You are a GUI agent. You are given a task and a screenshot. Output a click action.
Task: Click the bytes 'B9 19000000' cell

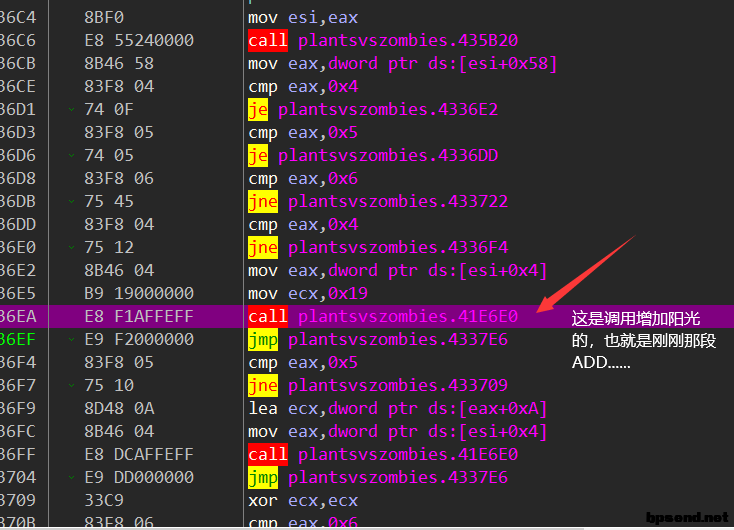pyautogui.click(x=139, y=294)
